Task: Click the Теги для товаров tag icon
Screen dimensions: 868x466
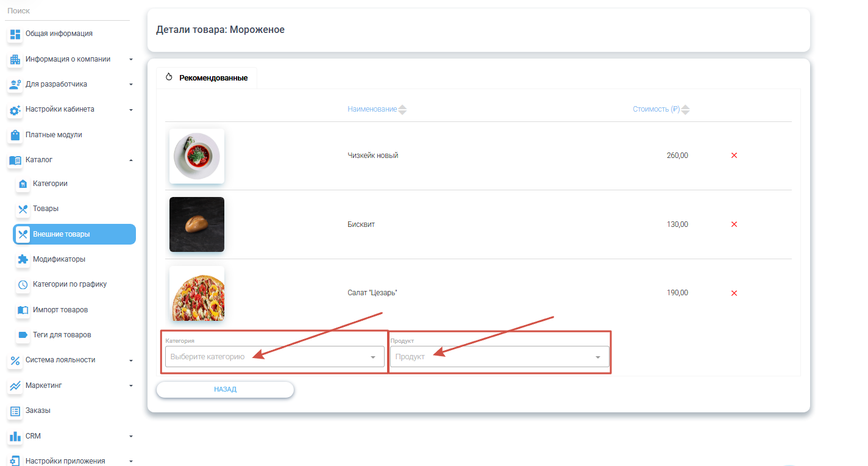Action: tap(23, 335)
